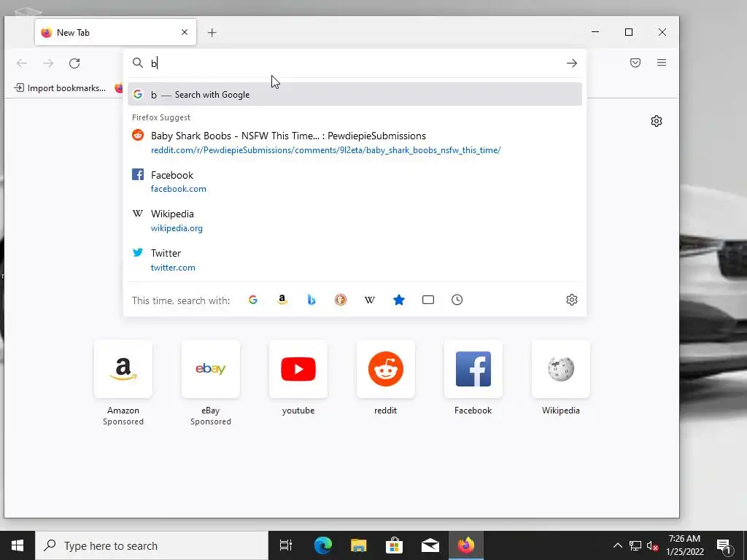The height and width of the screenshot is (560, 747).
Task: Click the Go arrow in the address bar
Action: pos(572,63)
